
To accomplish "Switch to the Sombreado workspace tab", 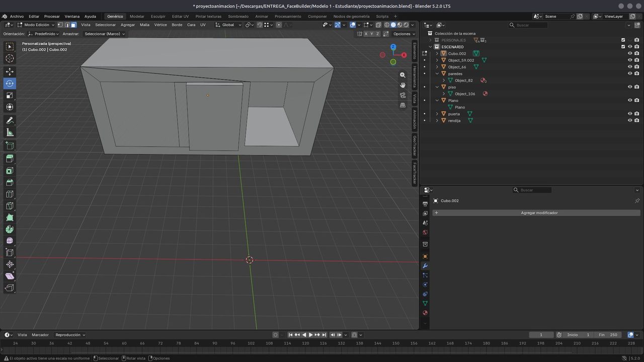I will 238,16.
